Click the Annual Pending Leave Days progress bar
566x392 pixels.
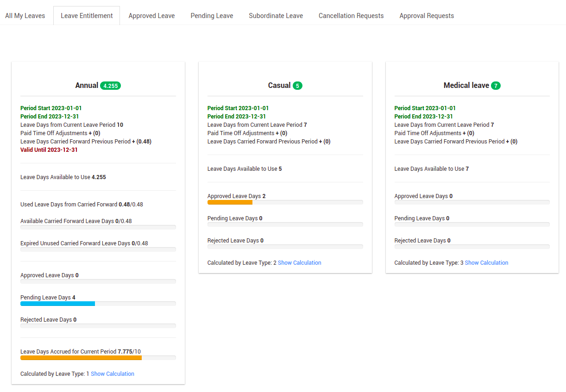[98, 304]
